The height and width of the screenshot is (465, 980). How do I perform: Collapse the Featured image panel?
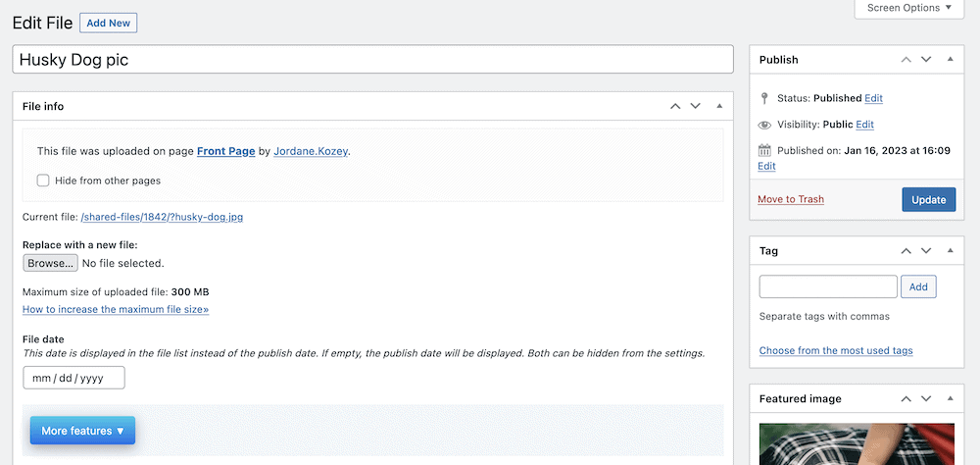point(950,398)
